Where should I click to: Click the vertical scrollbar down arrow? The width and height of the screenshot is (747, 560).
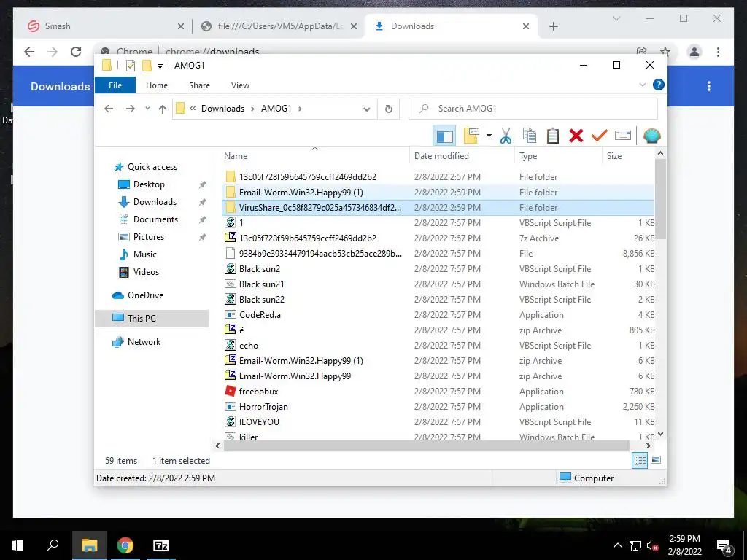pyautogui.click(x=660, y=434)
